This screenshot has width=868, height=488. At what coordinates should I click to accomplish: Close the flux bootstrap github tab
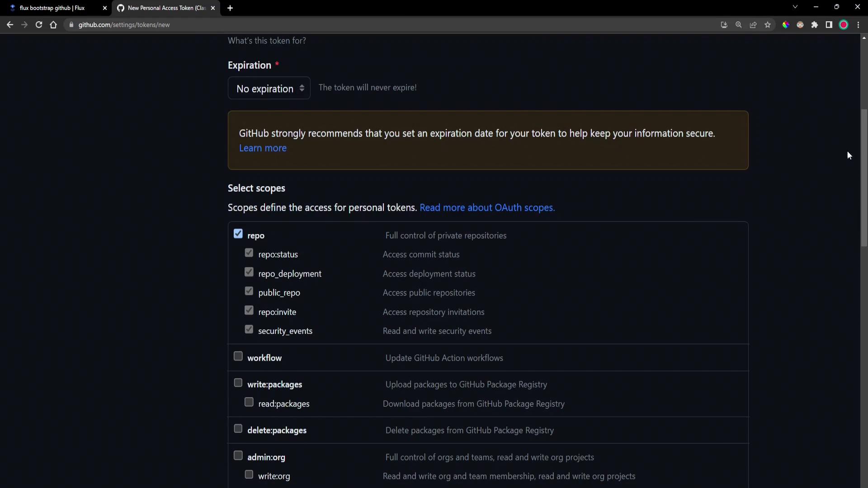pos(105,8)
